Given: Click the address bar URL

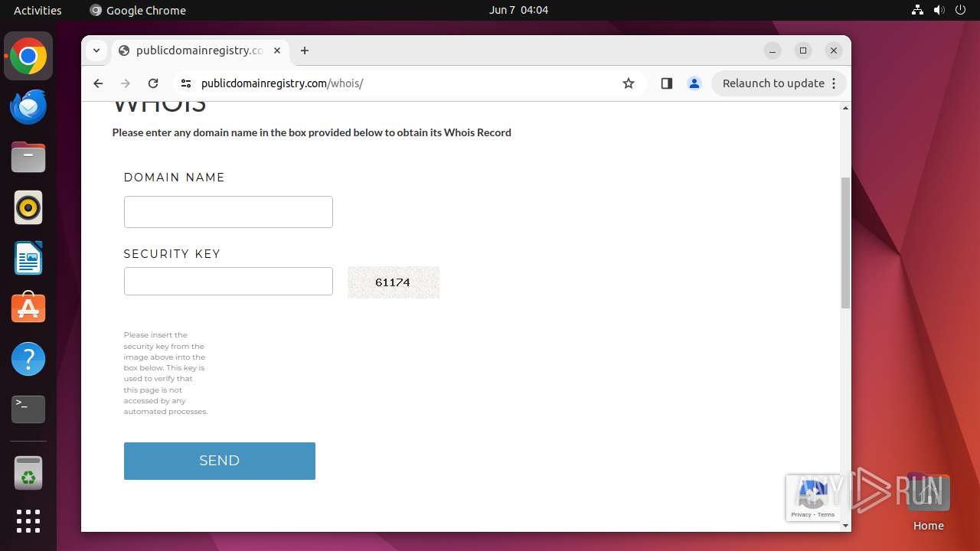Looking at the screenshot, I should coord(282,83).
